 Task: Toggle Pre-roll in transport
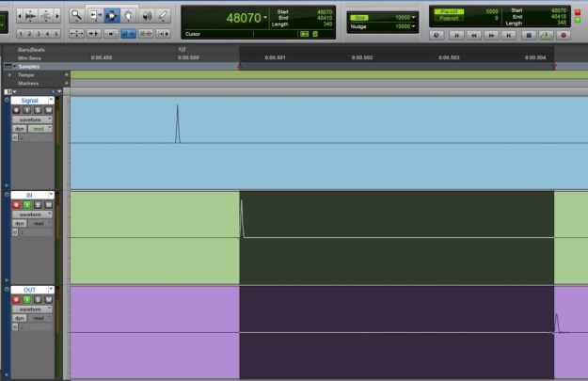tap(449, 11)
